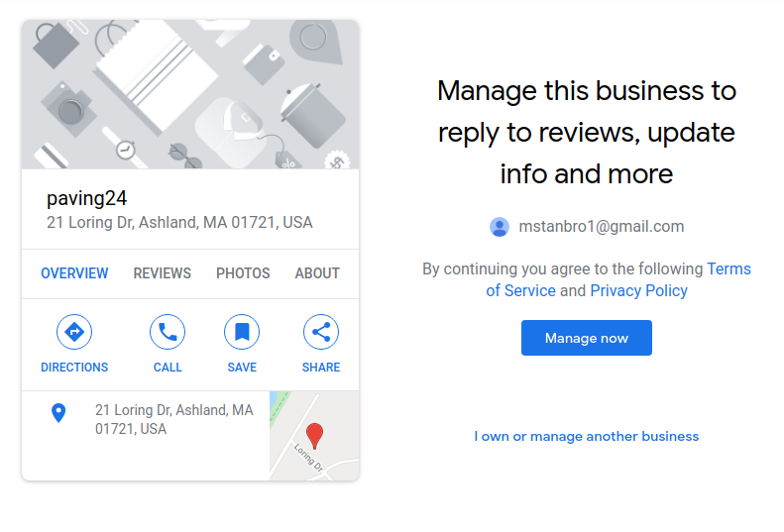This screenshot has width=784, height=532.
Task: Click the red map marker on Loring Dr
Action: pos(314,436)
